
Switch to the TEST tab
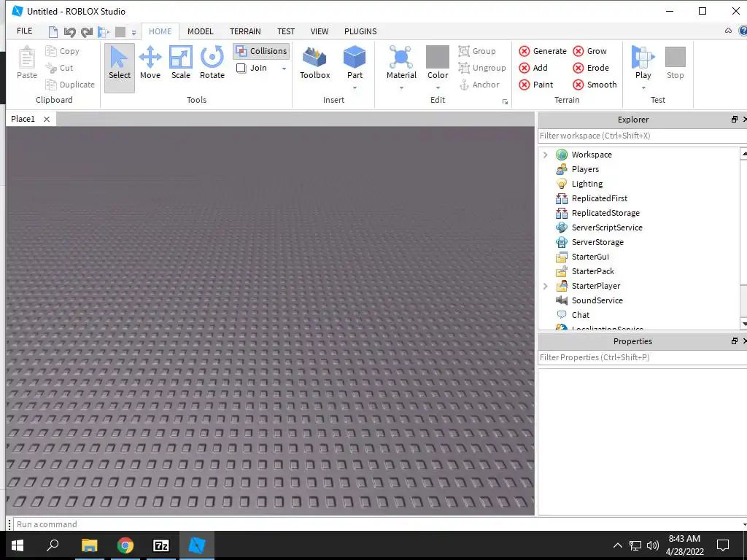pos(286,31)
